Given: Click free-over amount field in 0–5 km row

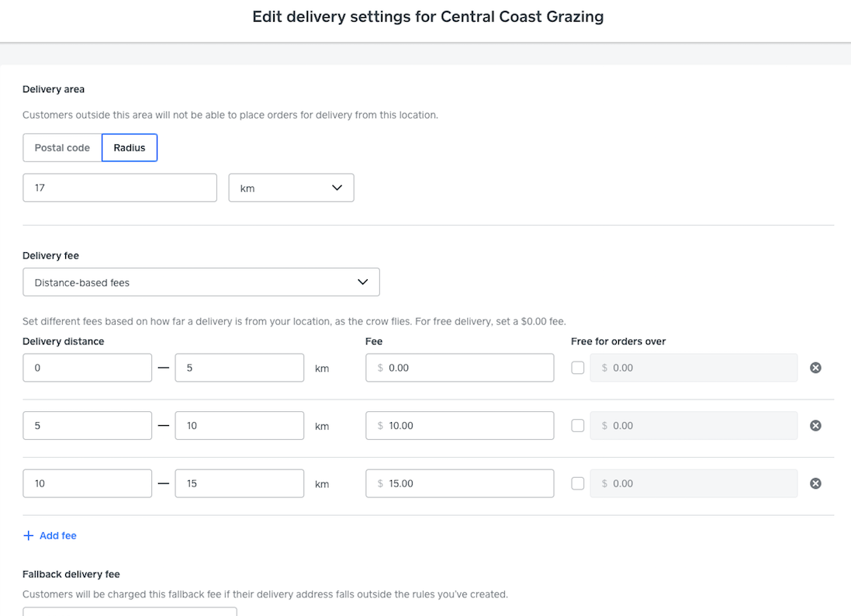Looking at the screenshot, I should [694, 368].
